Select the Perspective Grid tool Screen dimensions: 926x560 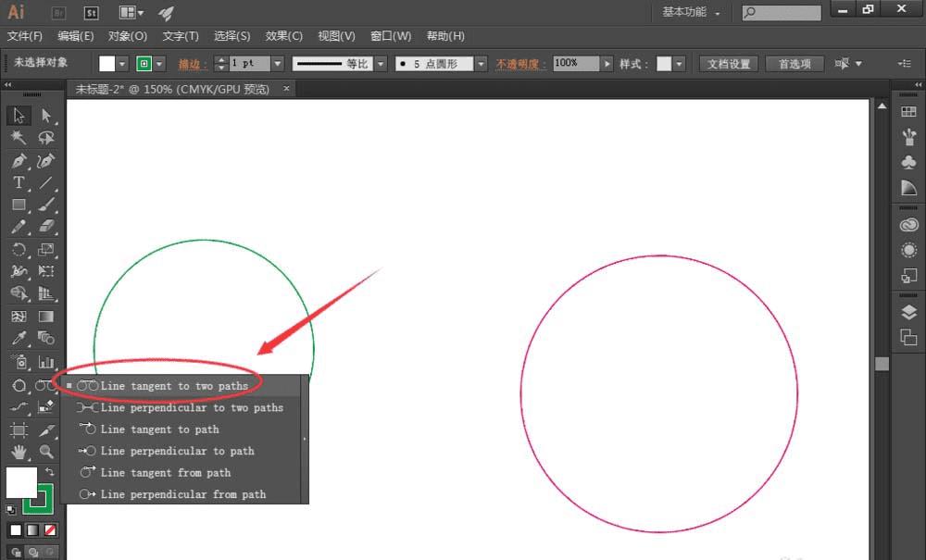46,293
